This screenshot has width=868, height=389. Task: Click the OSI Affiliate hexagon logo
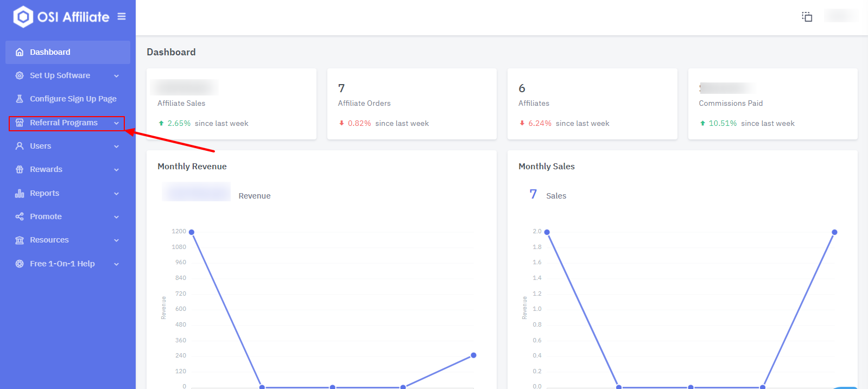(x=23, y=17)
